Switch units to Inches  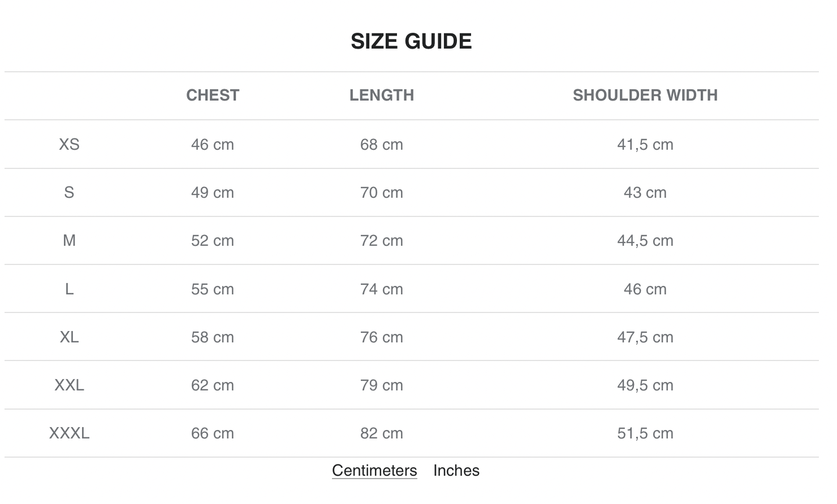(456, 471)
